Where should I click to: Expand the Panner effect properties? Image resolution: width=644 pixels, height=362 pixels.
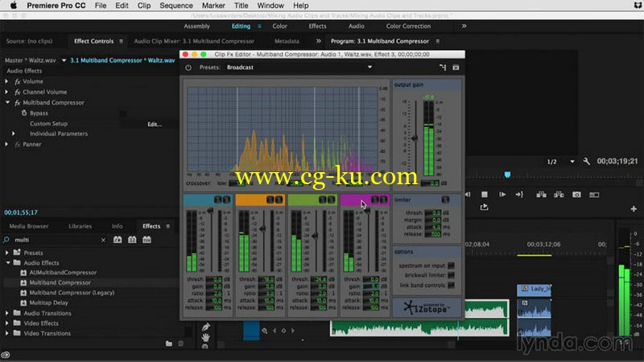tap(6, 144)
